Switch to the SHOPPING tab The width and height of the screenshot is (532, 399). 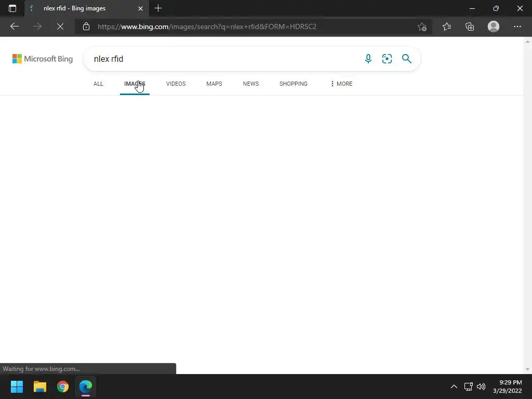point(294,84)
